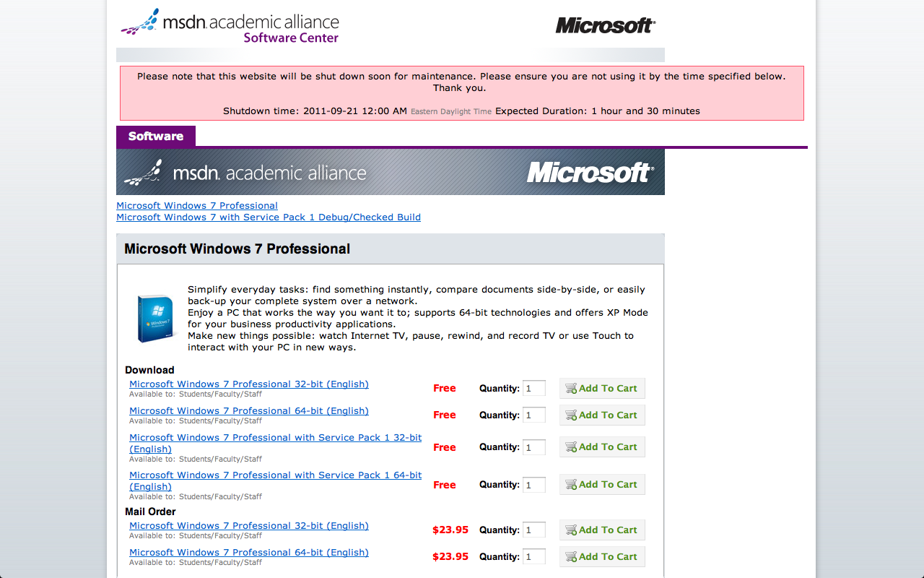Click the $23.95 price of Mail Order 32-bit
The image size is (924, 578).
click(450, 530)
